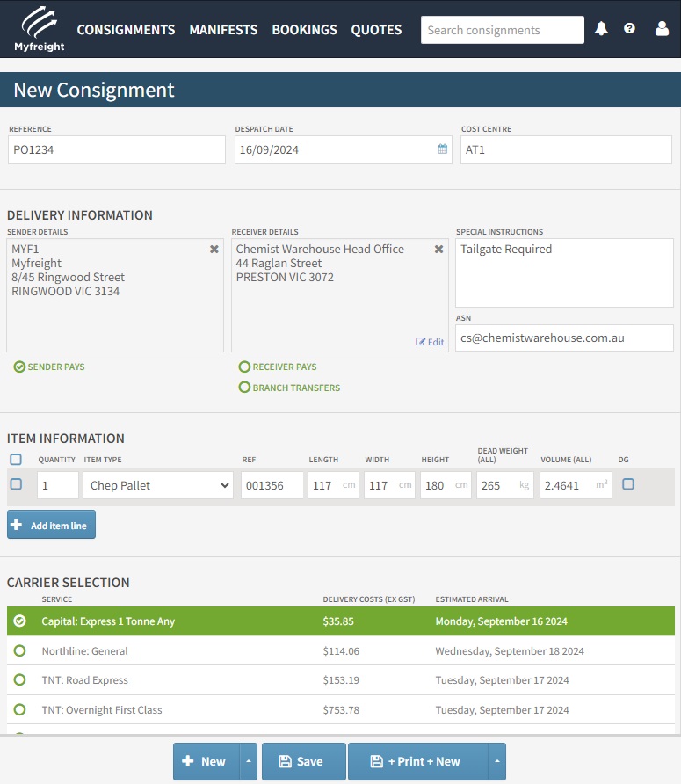681x784 pixels.
Task: Click the Quantity field
Action: click(58, 485)
